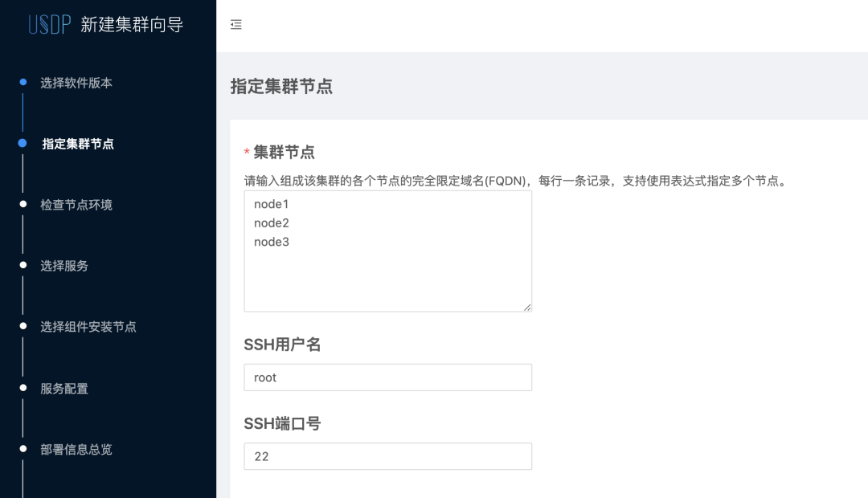Select the 指定集群节点 step label
The image size is (868, 498).
78,145
